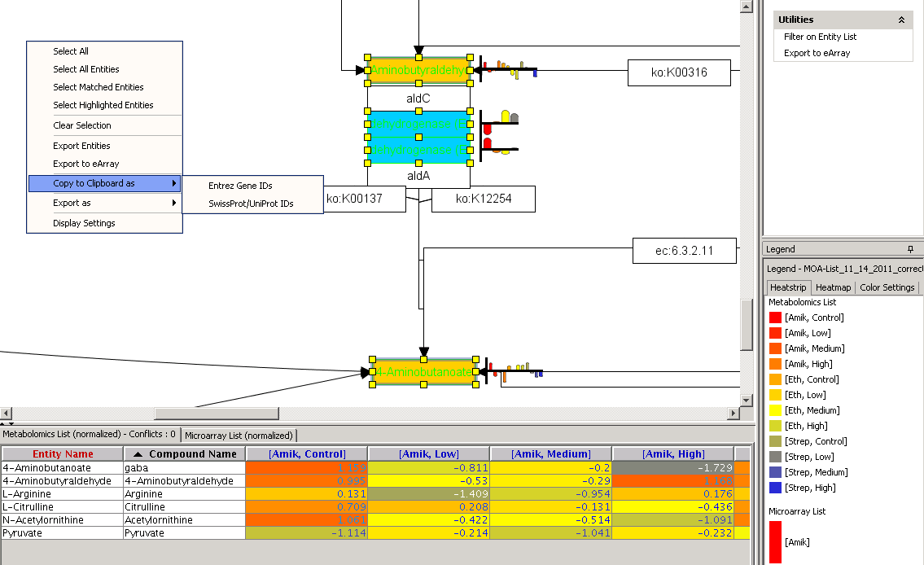Click the red Amik, Control legend swatch
This screenshot has width=924, height=565.
point(775,318)
